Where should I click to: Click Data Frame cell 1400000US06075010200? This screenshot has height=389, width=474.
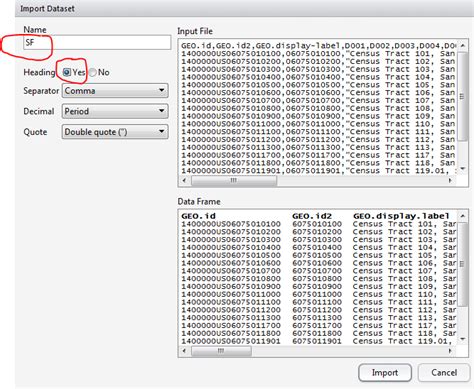coord(231,232)
